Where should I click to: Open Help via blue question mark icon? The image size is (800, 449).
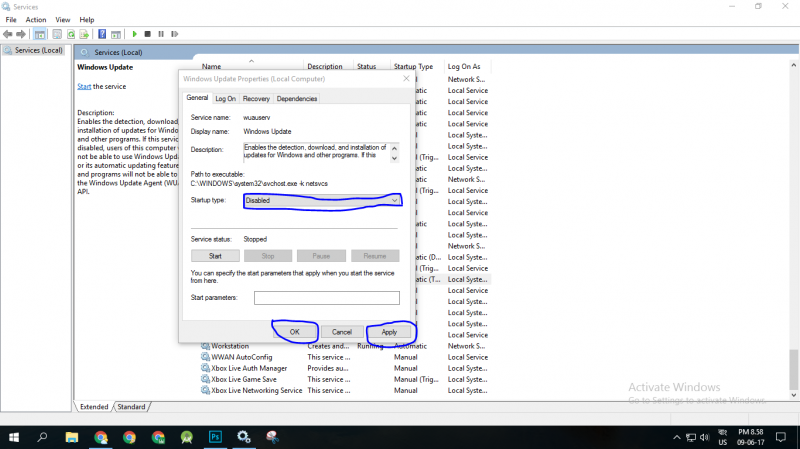point(102,34)
